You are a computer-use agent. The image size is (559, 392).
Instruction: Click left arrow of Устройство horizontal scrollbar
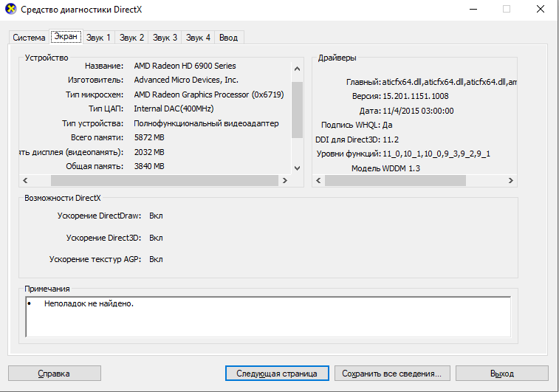25,180
